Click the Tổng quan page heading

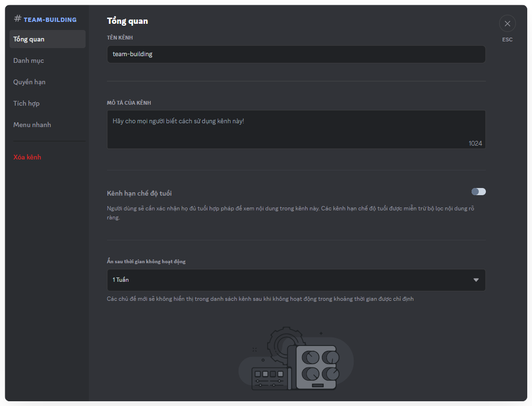[127, 21]
